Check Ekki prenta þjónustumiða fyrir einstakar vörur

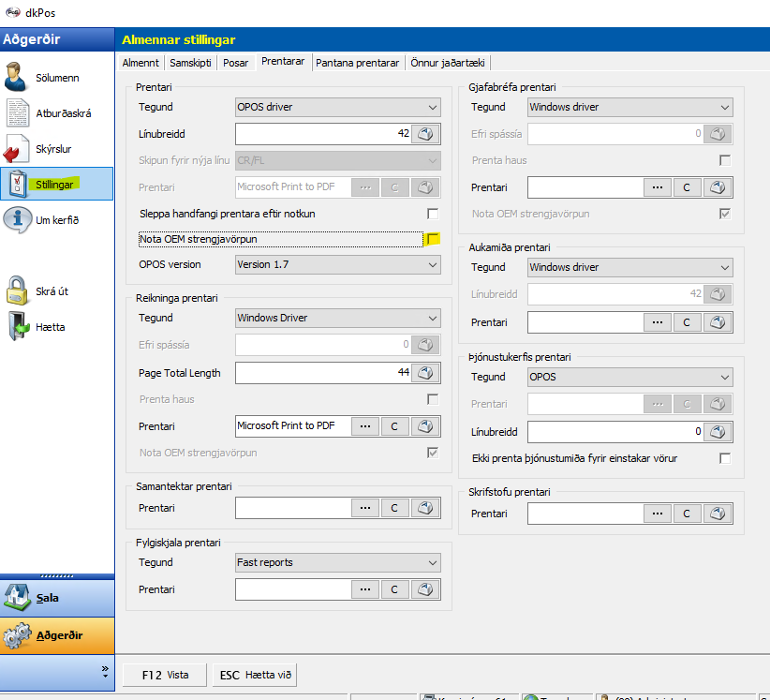(x=724, y=458)
